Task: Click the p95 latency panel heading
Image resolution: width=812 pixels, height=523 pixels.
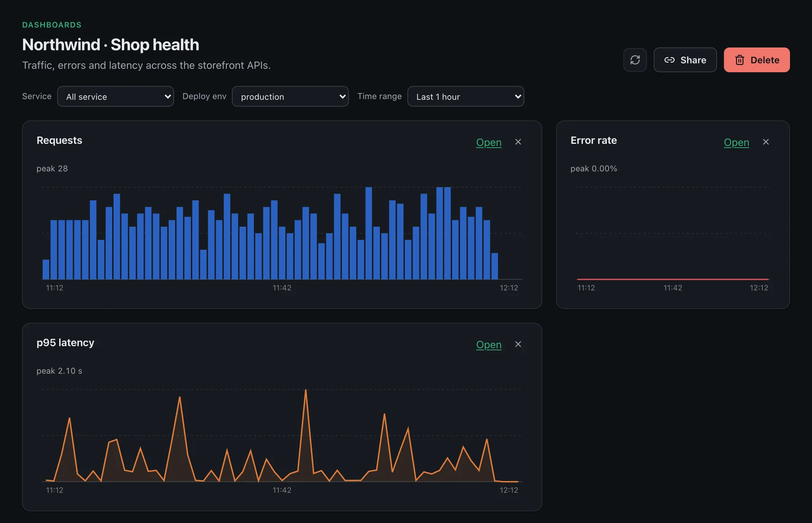Action: (x=65, y=342)
